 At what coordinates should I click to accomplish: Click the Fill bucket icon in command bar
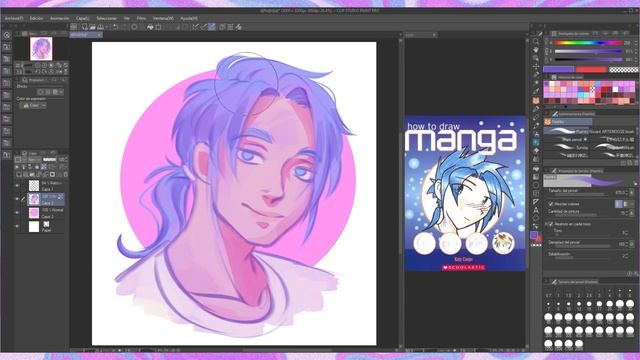[x=150, y=27]
